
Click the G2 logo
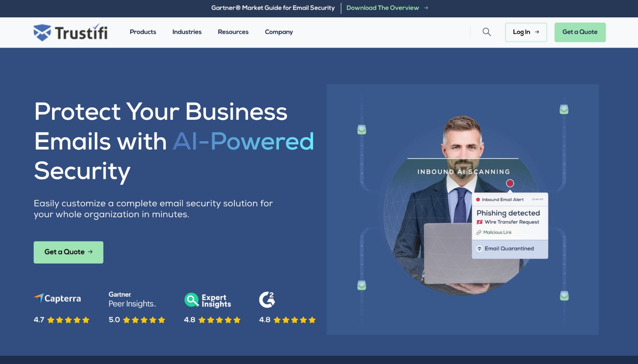267,299
